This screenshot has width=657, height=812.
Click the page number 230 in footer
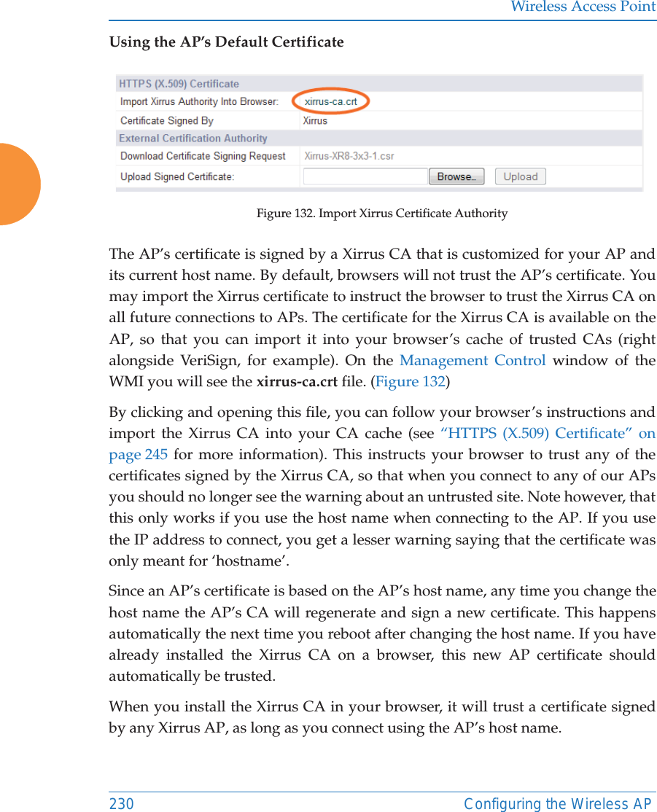(x=122, y=803)
